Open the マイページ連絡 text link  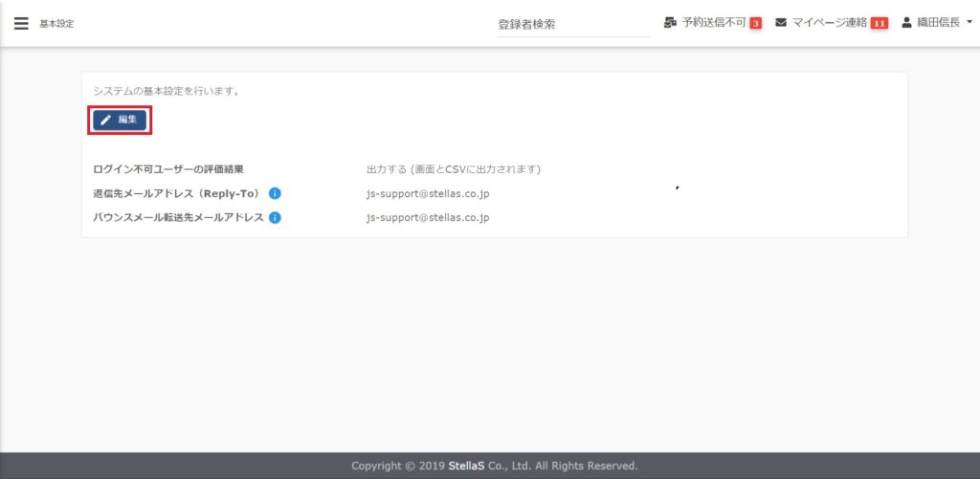(x=829, y=22)
